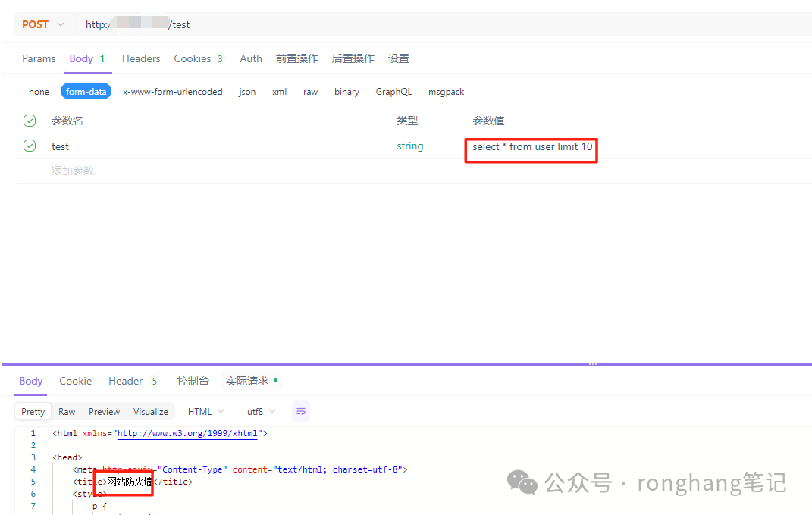Viewport: 812px width, 515px height.
Task: Open the Auth tab
Action: click(251, 58)
